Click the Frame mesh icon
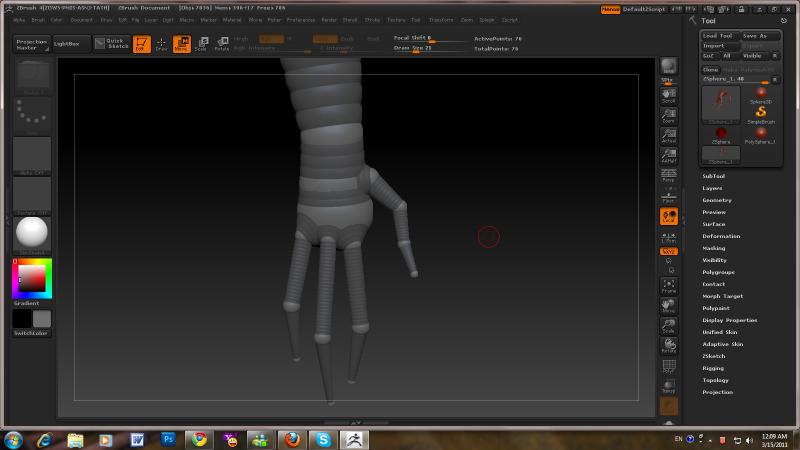 (x=668, y=286)
